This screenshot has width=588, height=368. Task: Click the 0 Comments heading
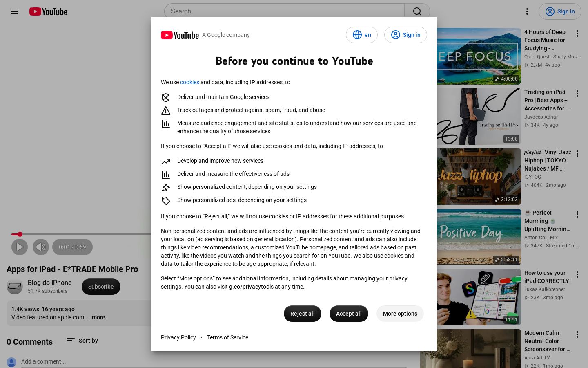(x=29, y=342)
